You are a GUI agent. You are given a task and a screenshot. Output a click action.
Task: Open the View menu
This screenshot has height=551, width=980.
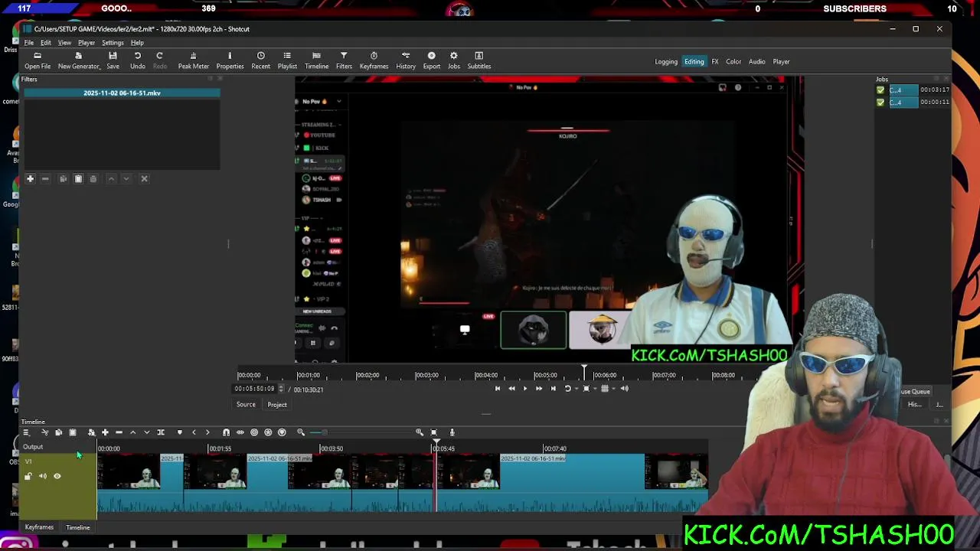click(64, 43)
